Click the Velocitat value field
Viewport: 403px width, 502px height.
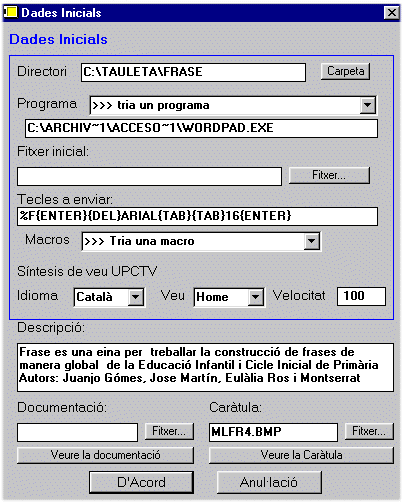pos(361,296)
